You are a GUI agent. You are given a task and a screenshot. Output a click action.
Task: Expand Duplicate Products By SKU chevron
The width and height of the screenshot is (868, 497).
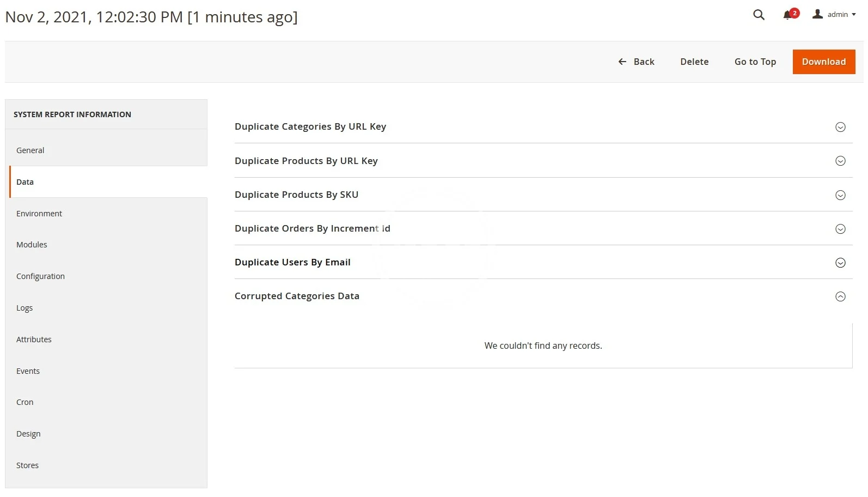click(x=840, y=195)
